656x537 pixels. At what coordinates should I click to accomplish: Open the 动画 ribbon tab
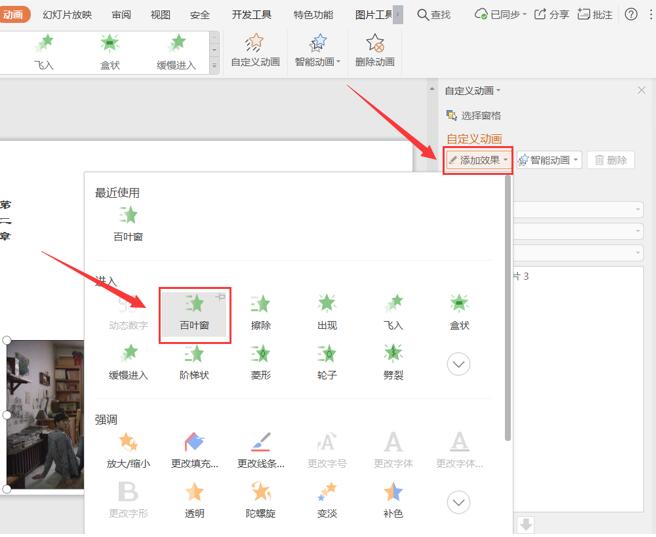tap(14, 15)
